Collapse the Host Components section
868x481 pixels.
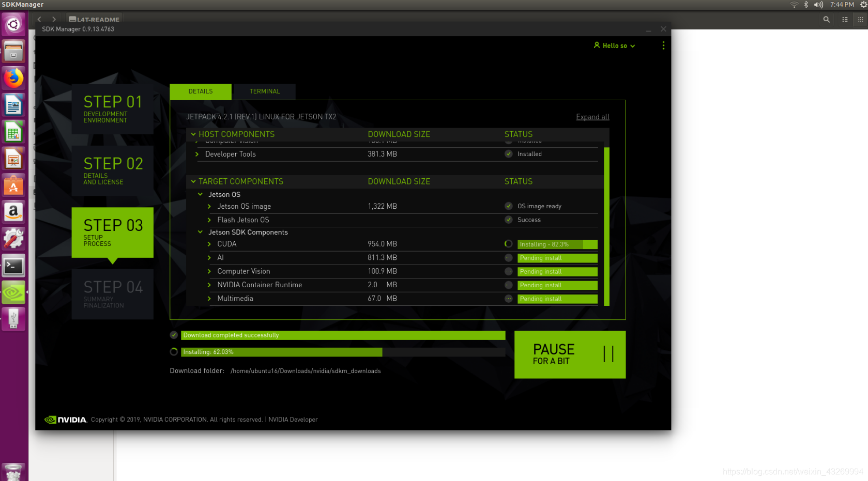click(193, 134)
